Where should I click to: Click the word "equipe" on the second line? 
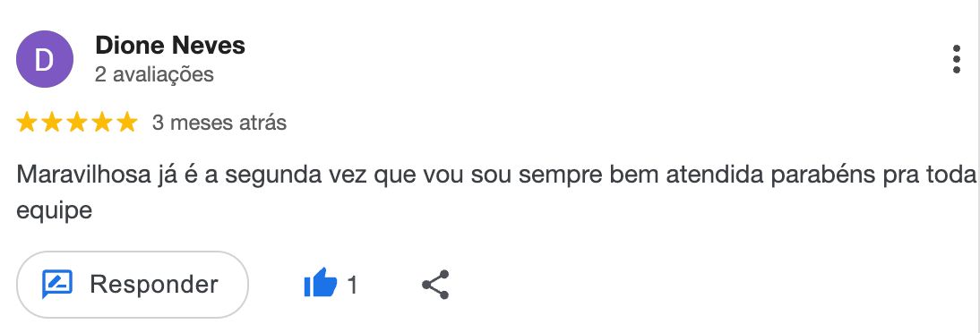(55, 211)
